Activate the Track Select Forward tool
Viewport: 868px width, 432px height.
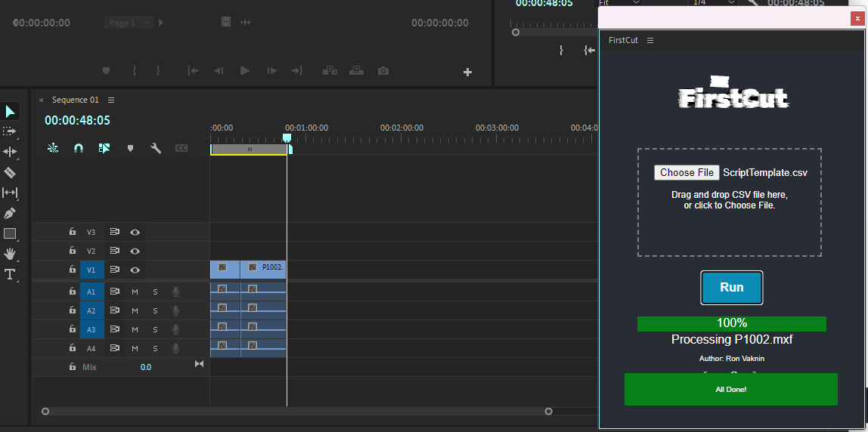pyautogui.click(x=10, y=132)
